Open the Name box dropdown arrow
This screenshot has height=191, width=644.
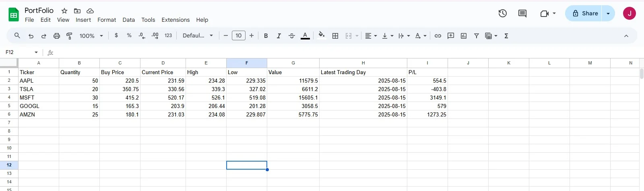[x=36, y=52]
